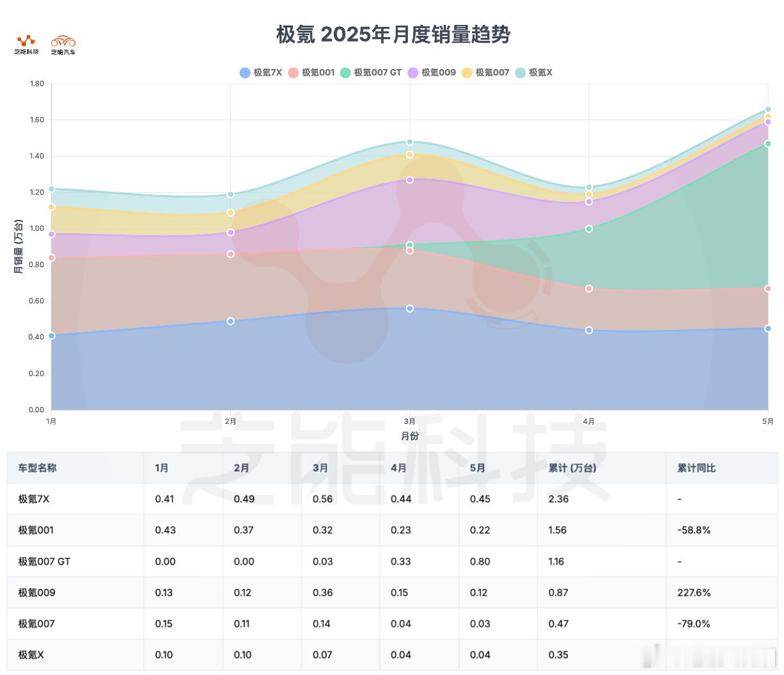The image size is (784, 675).
Task: Click the 极氪007 cumulative value 0.47
Action: point(558,623)
